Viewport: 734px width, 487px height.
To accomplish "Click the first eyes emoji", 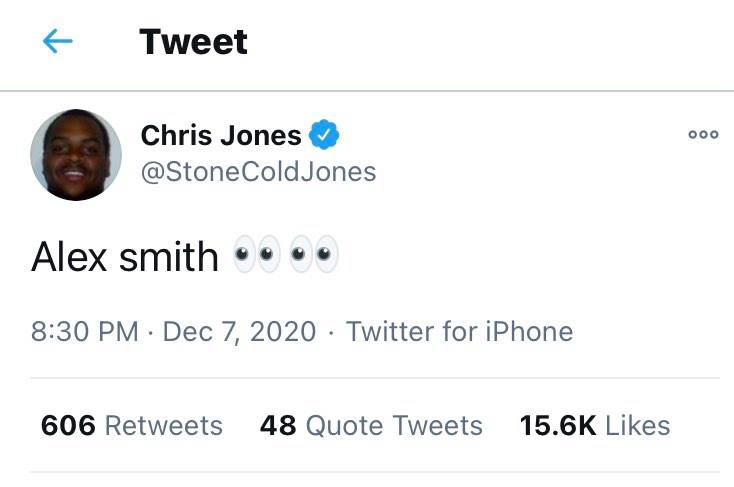I will [256, 256].
